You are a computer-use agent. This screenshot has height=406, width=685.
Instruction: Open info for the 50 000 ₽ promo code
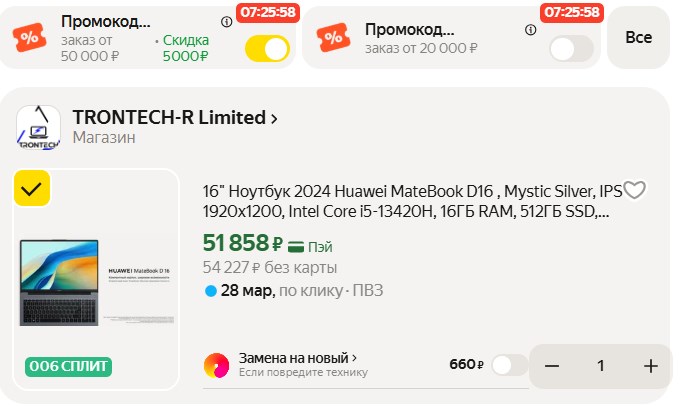pos(225,22)
